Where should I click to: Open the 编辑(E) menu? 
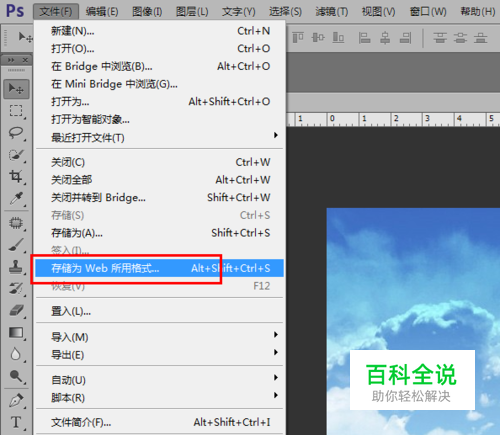coord(102,12)
